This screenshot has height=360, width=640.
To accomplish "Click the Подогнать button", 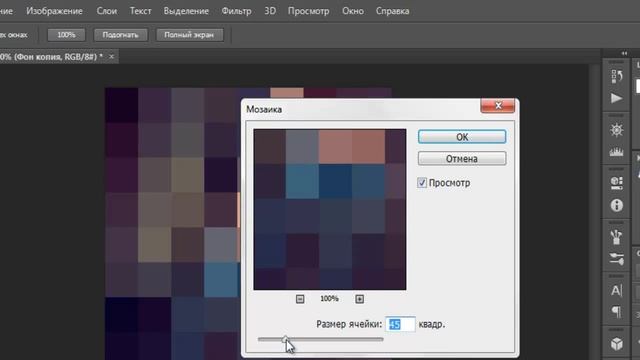I will (x=120, y=35).
